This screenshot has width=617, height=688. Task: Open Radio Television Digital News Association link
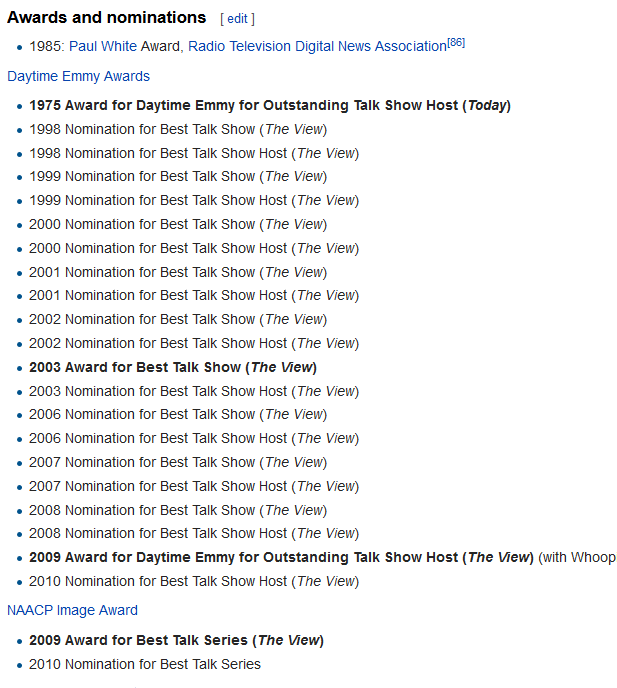click(316, 46)
